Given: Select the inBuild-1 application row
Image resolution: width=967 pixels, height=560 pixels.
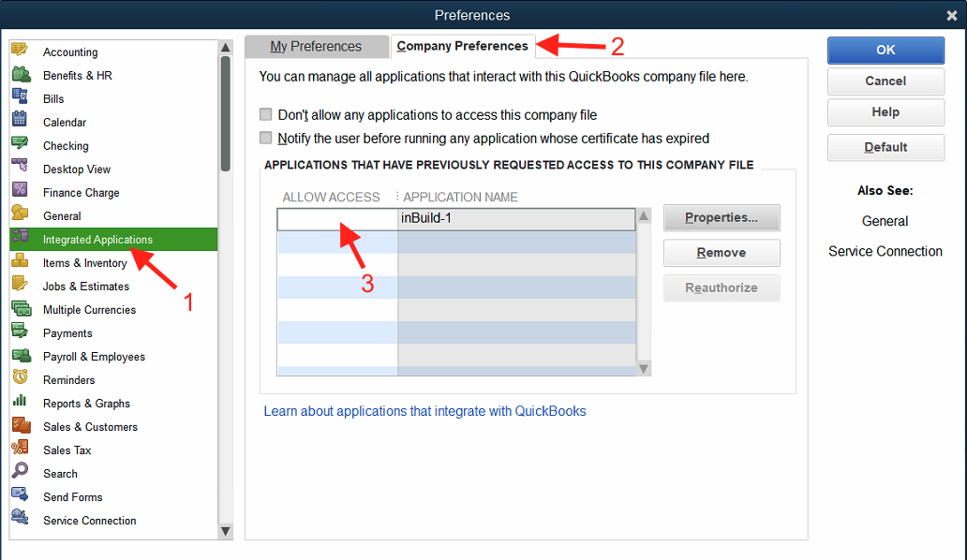Looking at the screenshot, I should [x=515, y=219].
